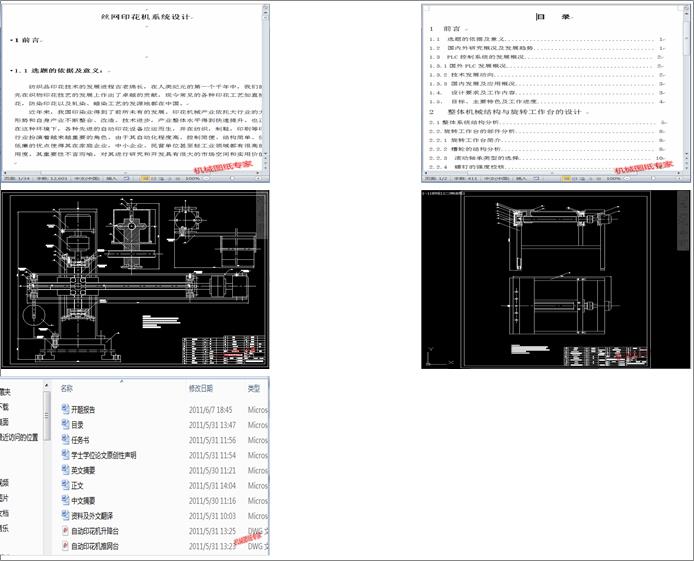The image size is (694, 561).
Task: Select the 学士学位论文原创性声明 file icon
Action: (x=65, y=455)
